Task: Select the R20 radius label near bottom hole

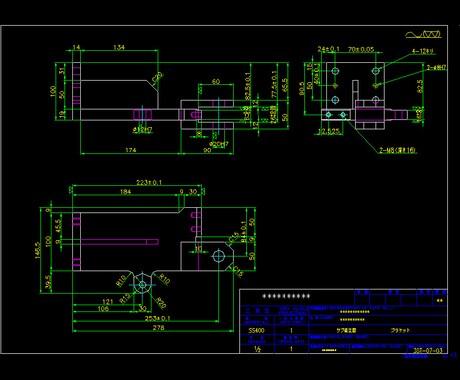Action: 161,303
